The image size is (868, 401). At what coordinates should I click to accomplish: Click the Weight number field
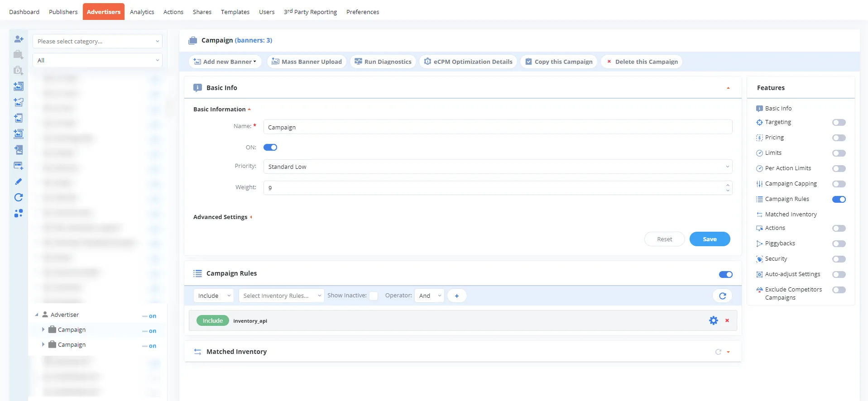tap(498, 187)
